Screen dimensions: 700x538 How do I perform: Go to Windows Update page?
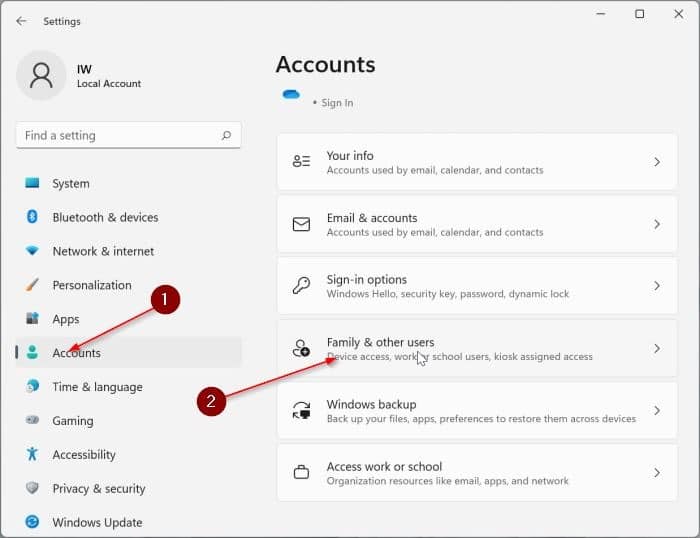[129, 522]
